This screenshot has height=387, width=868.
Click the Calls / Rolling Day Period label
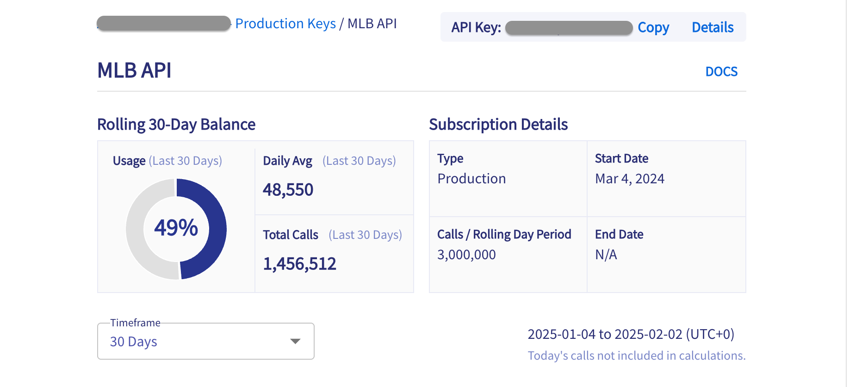[x=504, y=234]
